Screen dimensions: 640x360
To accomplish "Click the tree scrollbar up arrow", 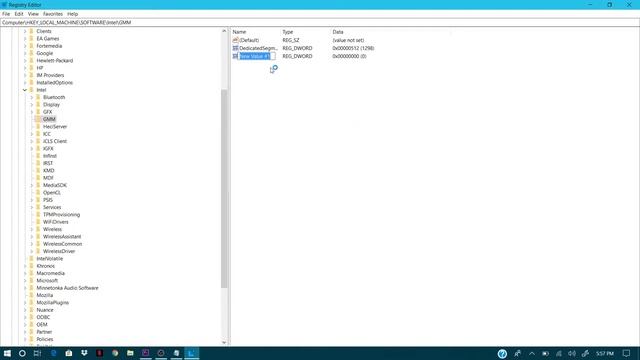I will [x=224, y=31].
